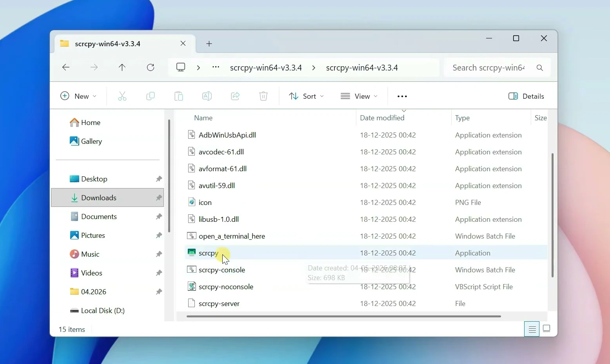Image resolution: width=610 pixels, height=364 pixels.
Task: Open the View dropdown menu
Action: tap(359, 96)
